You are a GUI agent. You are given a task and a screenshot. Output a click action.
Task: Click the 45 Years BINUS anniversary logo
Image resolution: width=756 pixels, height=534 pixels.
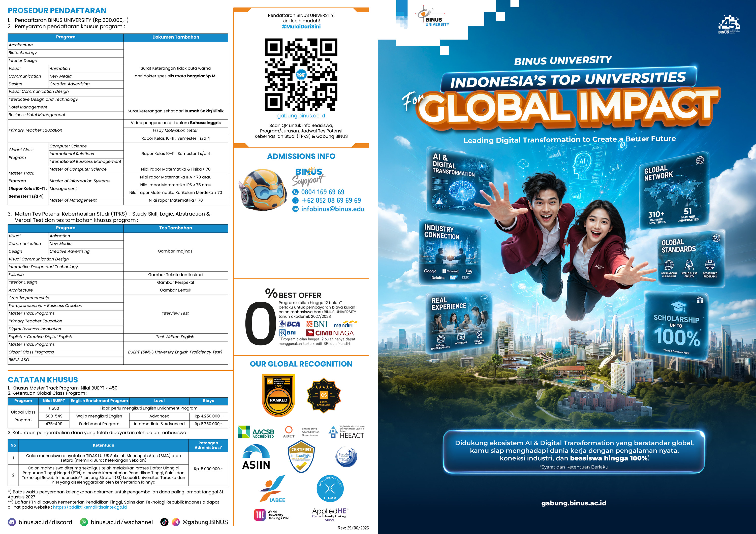tap(729, 24)
